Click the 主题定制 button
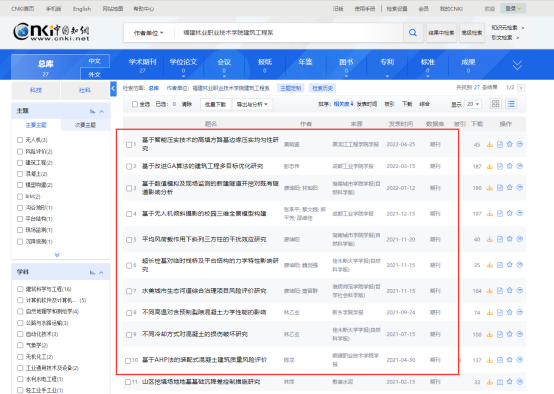The image size is (554, 394). pyautogui.click(x=290, y=88)
